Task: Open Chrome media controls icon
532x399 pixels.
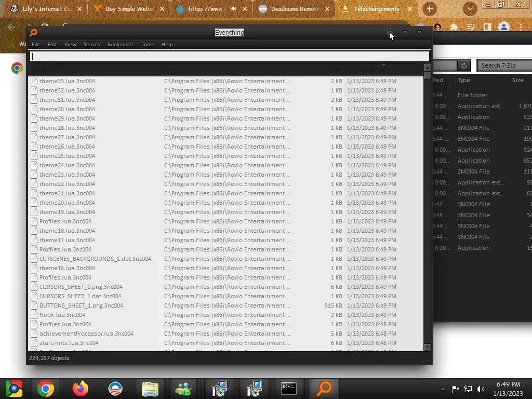Action: (x=470, y=27)
